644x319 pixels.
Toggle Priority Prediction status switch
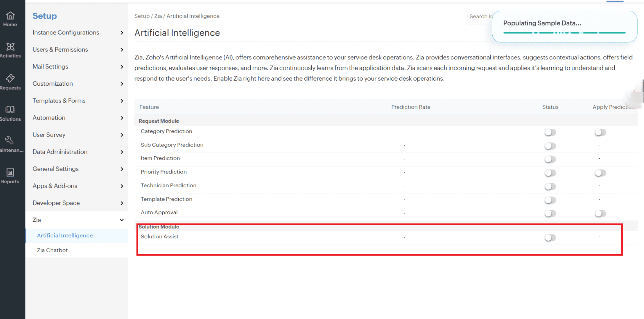[550, 173]
